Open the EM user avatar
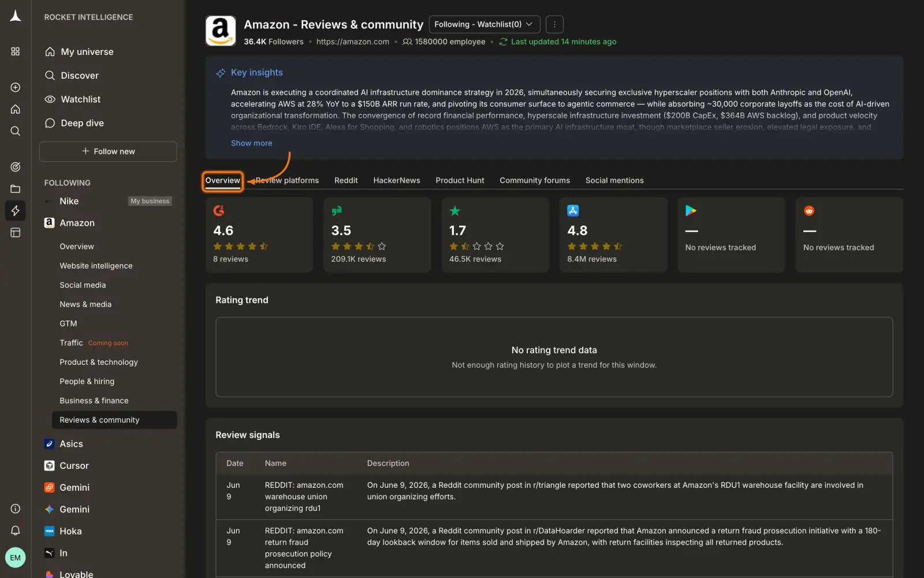The width and height of the screenshot is (924, 578). [16, 558]
